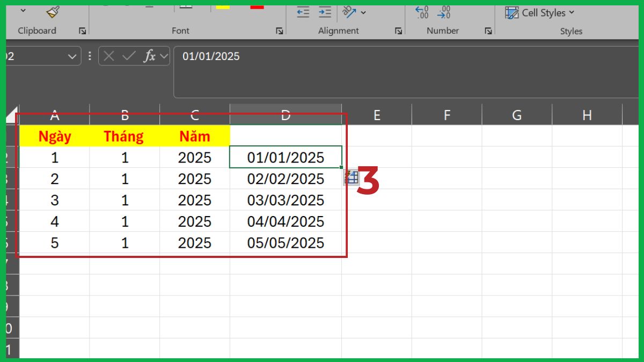Viewport: 644px width, 362px height.
Task: Select column D header
Action: click(286, 114)
